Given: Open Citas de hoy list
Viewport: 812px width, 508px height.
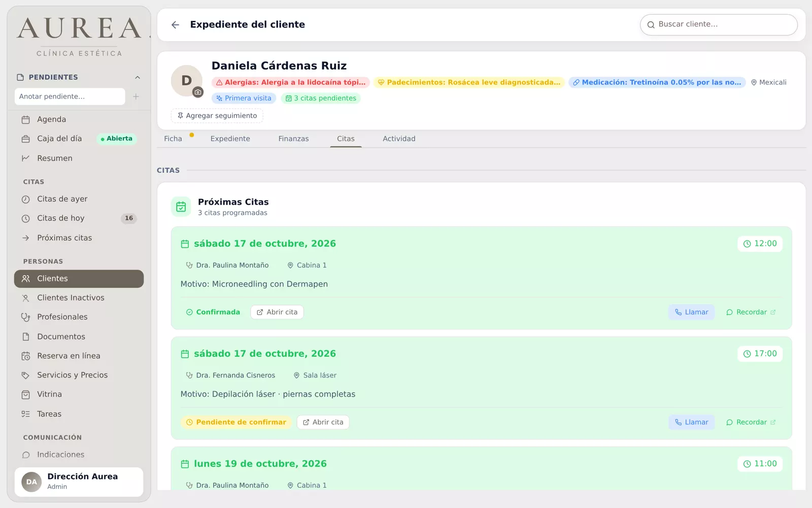Looking at the screenshot, I should (x=79, y=218).
